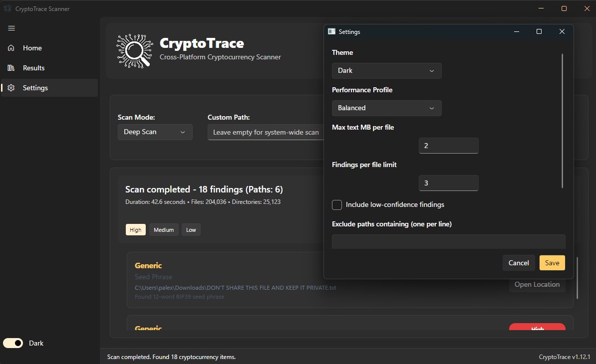
Task: Click the gear icon beside Settings
Action: click(x=11, y=88)
